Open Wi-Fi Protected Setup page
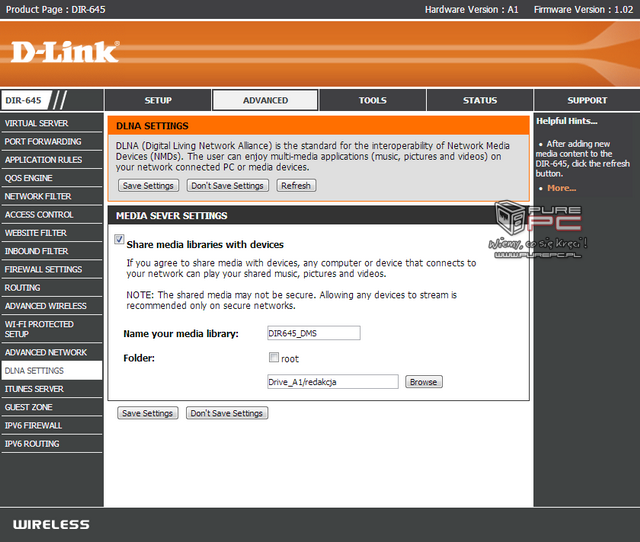Image resolution: width=640 pixels, height=542 pixels. click(x=51, y=329)
